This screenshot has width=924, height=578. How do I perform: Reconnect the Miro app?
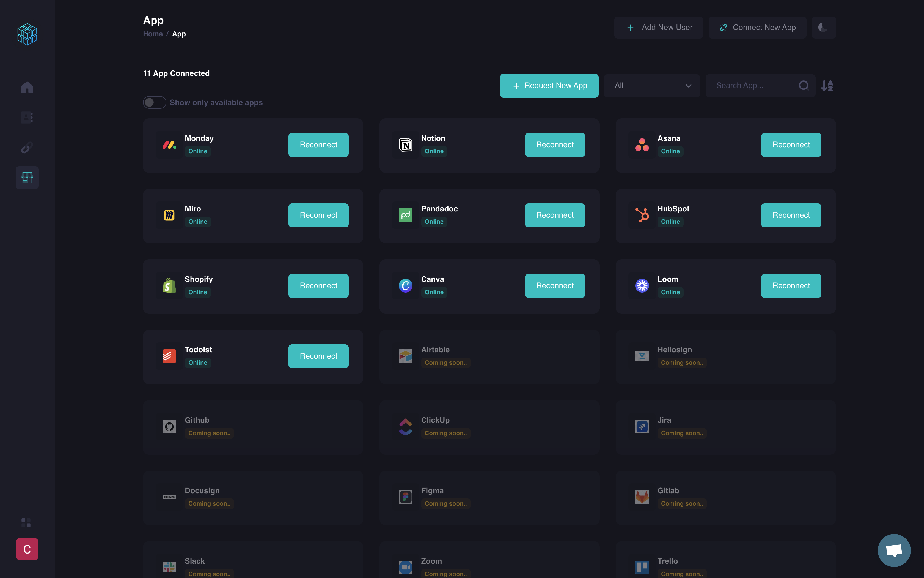(318, 215)
